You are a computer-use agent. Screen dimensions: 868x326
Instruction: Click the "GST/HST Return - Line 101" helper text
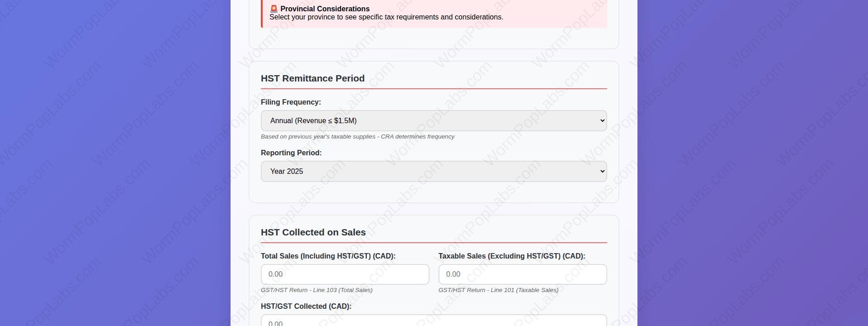(x=499, y=290)
